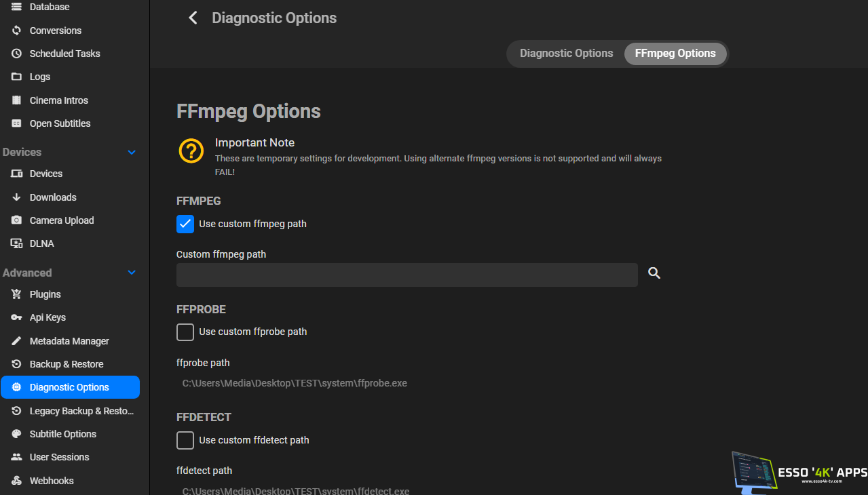Click the search icon next to custom ffmpeg path

654,273
